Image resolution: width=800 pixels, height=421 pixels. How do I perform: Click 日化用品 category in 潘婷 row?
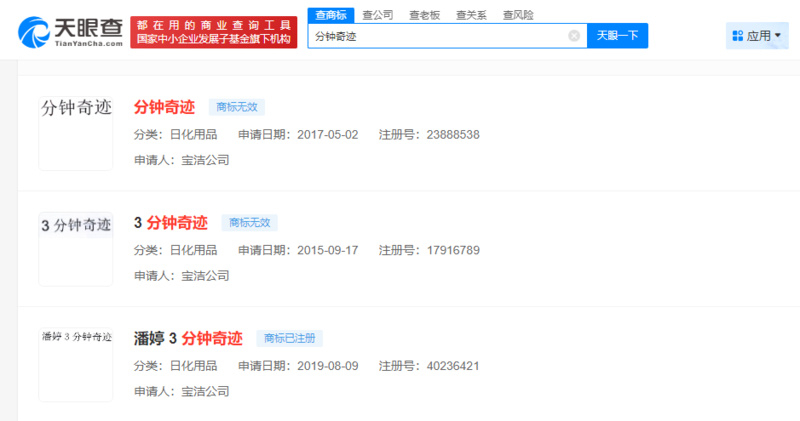tap(193, 366)
